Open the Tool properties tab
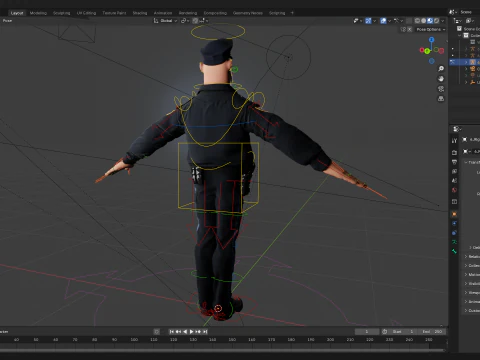 [x=454, y=141]
